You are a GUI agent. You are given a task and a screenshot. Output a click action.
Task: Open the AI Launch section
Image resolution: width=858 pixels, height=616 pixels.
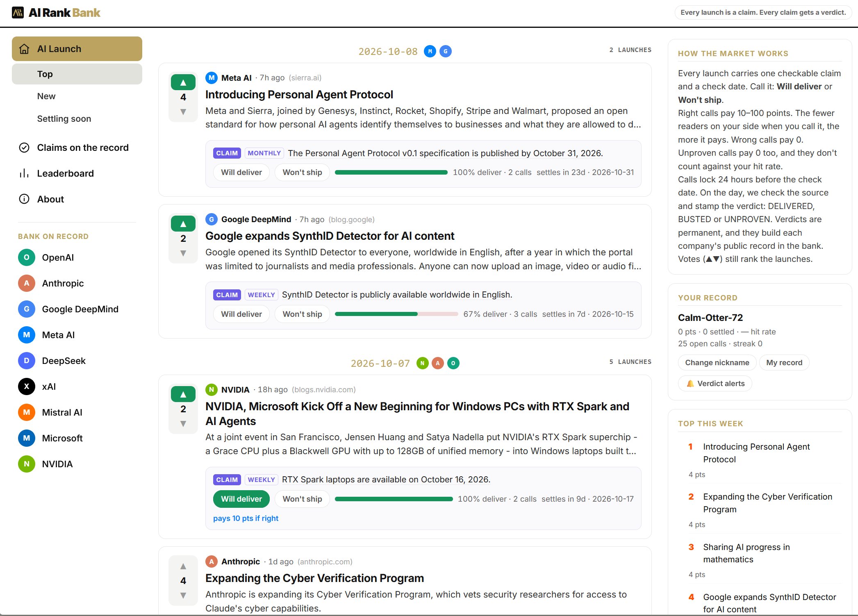coord(77,49)
